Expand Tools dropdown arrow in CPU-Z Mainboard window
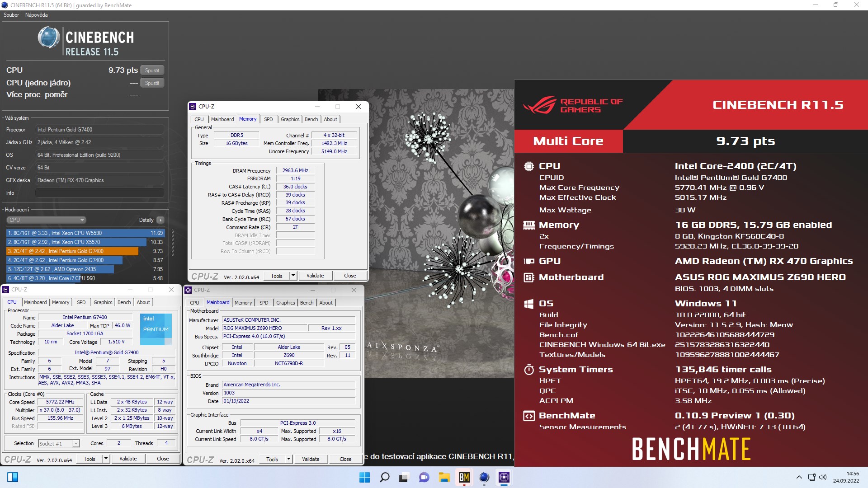868x488 pixels. point(288,459)
